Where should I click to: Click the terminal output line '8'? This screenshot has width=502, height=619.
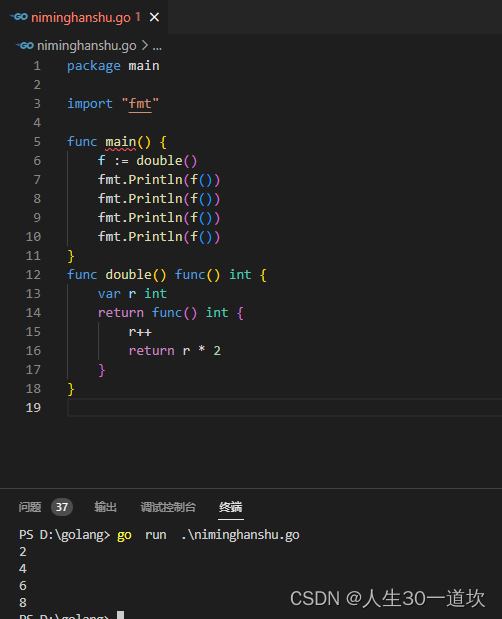pyautogui.click(x=23, y=603)
